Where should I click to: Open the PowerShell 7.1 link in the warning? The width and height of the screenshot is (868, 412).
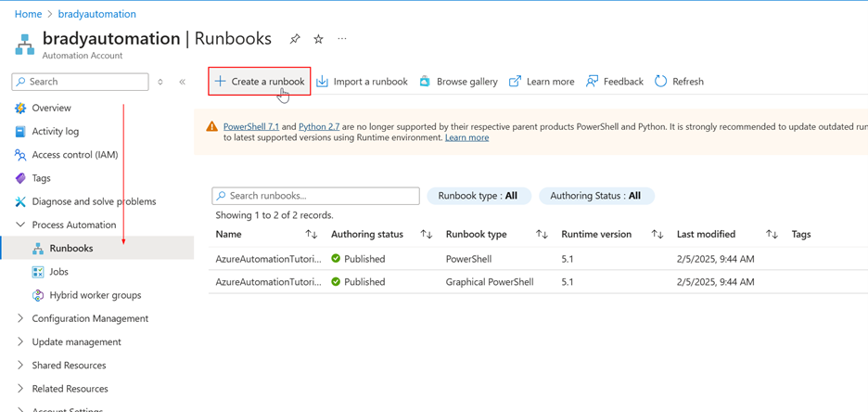[250, 126]
